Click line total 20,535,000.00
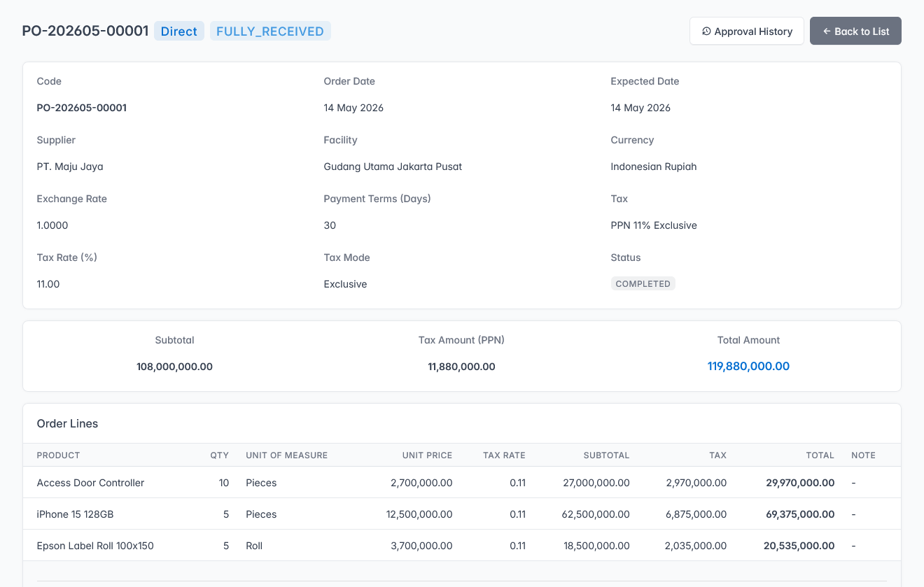This screenshot has height=587, width=924. pyautogui.click(x=799, y=546)
